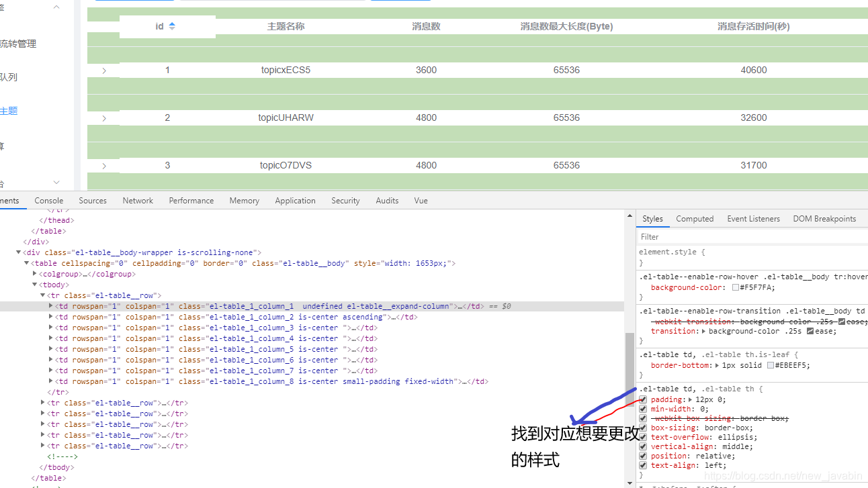
Task: Disable the text-overflow: ellipsis rule
Action: click(643, 437)
